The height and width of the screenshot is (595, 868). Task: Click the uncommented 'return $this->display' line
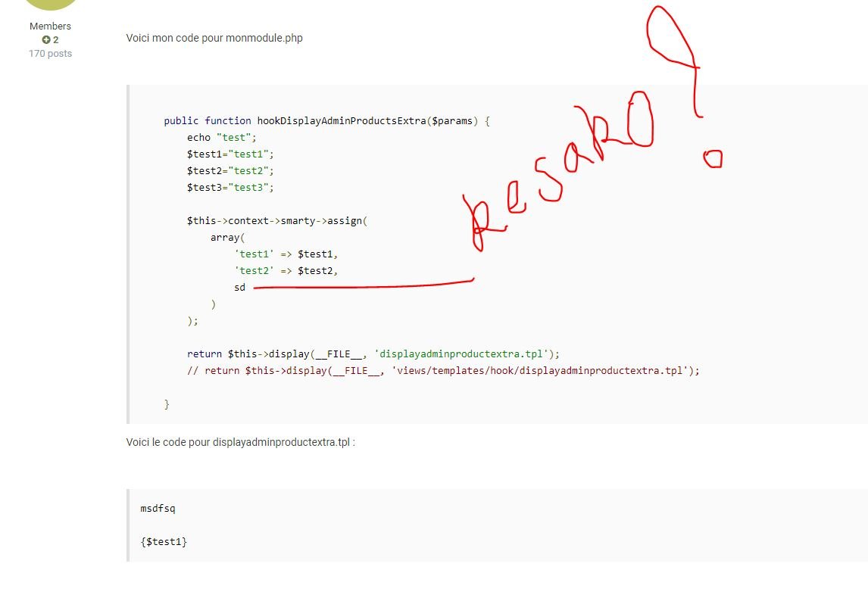(x=373, y=354)
